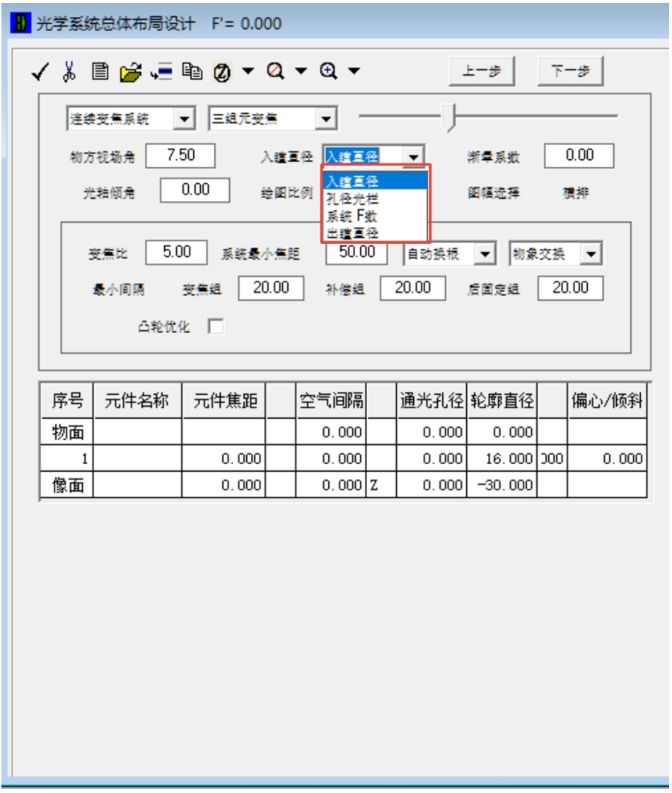Expand the 物象交换 dropdown
672x793 pixels.
coord(591,254)
